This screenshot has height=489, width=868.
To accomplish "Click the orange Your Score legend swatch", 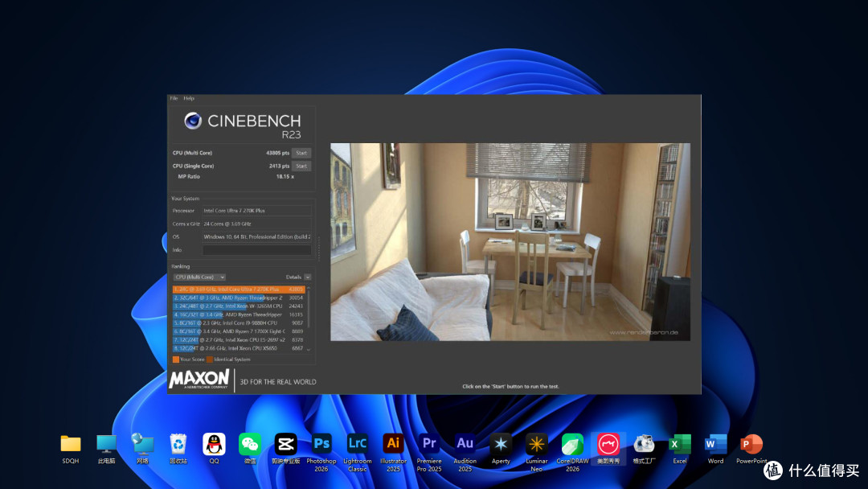I will click(175, 360).
